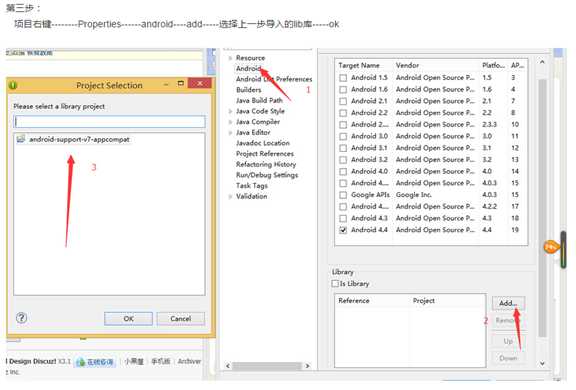The height and width of the screenshot is (390, 576).
Task: Sort by Target Name column header
Action: coord(359,65)
